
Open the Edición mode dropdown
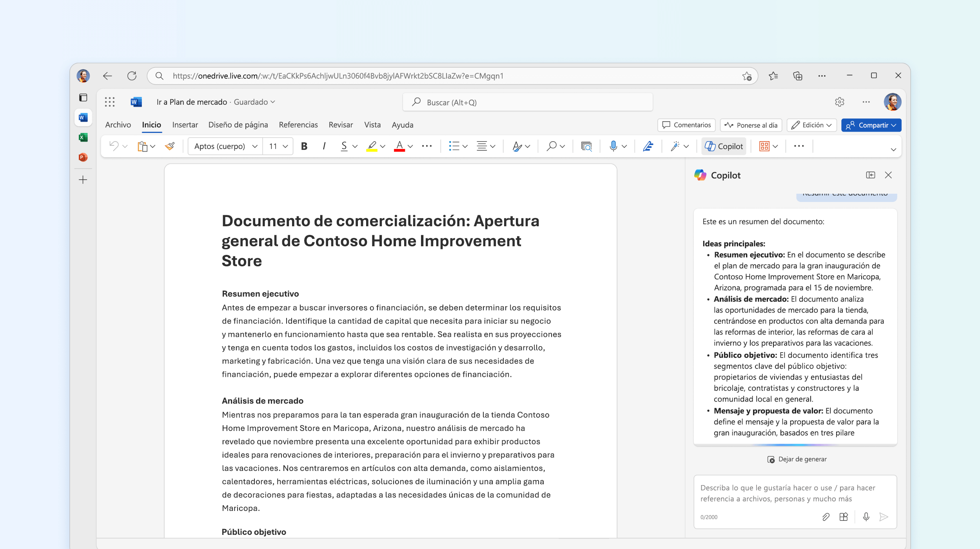pyautogui.click(x=812, y=125)
